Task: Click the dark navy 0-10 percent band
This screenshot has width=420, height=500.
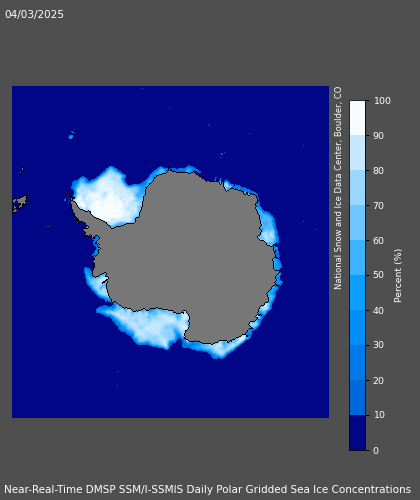Action: pyautogui.click(x=357, y=433)
